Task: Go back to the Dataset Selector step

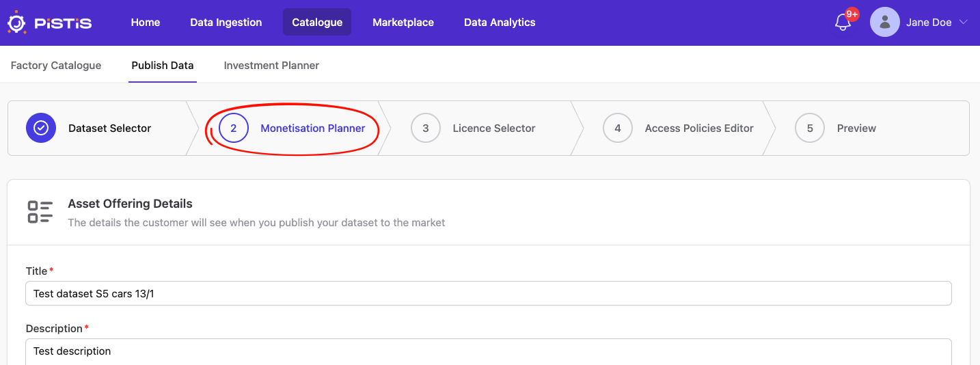Action: pos(110,128)
